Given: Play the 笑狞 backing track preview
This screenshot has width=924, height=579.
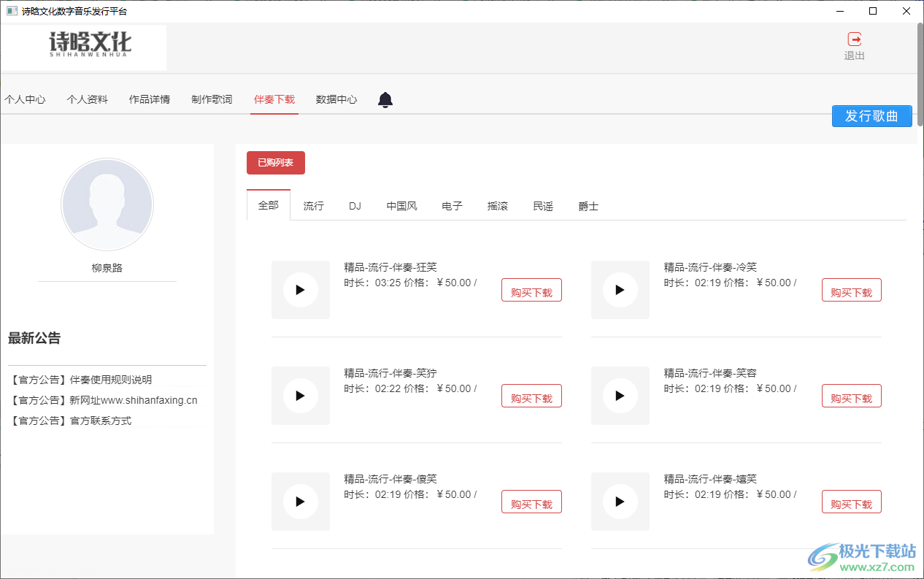Looking at the screenshot, I should (x=300, y=396).
